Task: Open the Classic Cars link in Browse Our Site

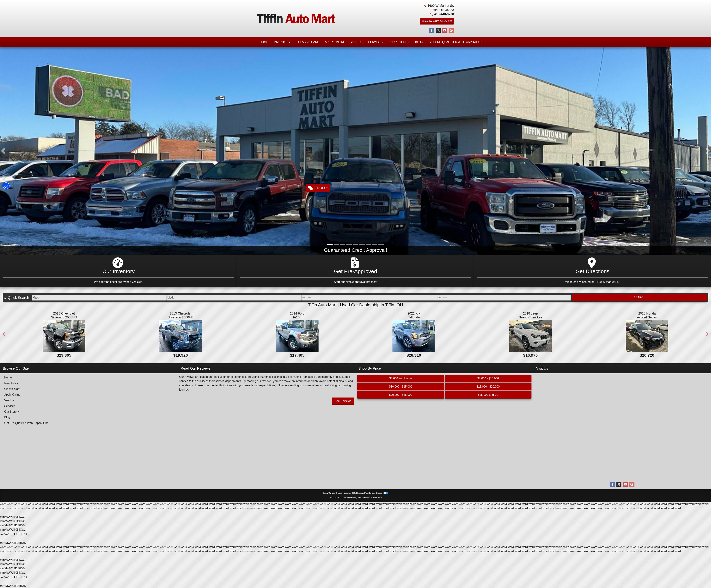Action: pos(12,389)
